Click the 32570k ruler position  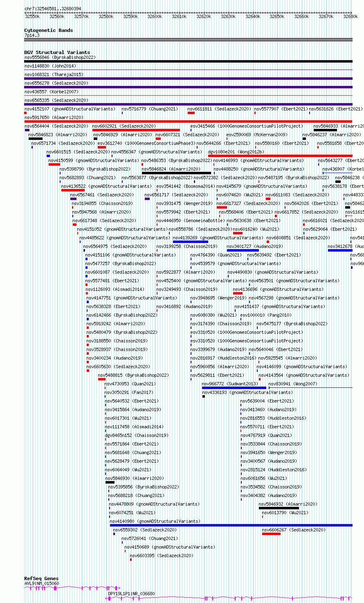click(x=81, y=16)
